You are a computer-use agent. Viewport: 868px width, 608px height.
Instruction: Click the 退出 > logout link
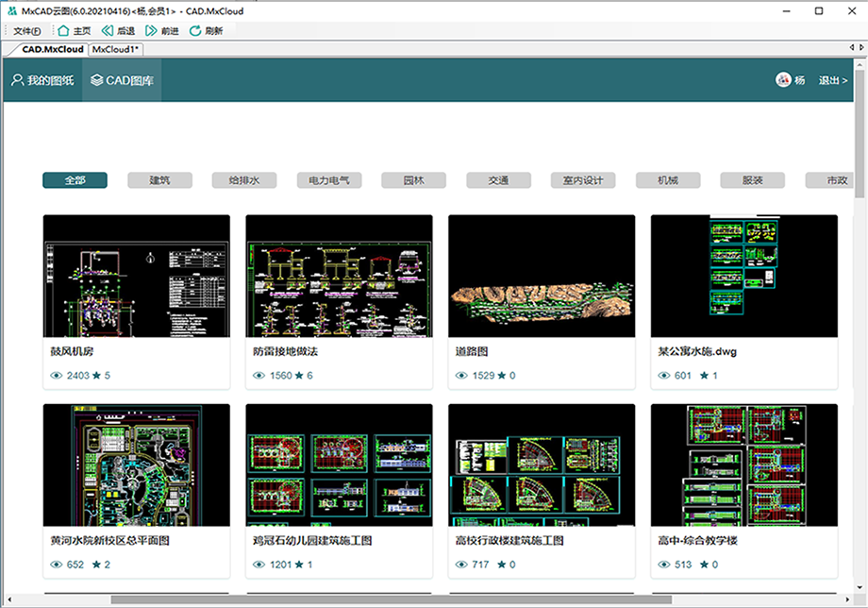pos(832,80)
